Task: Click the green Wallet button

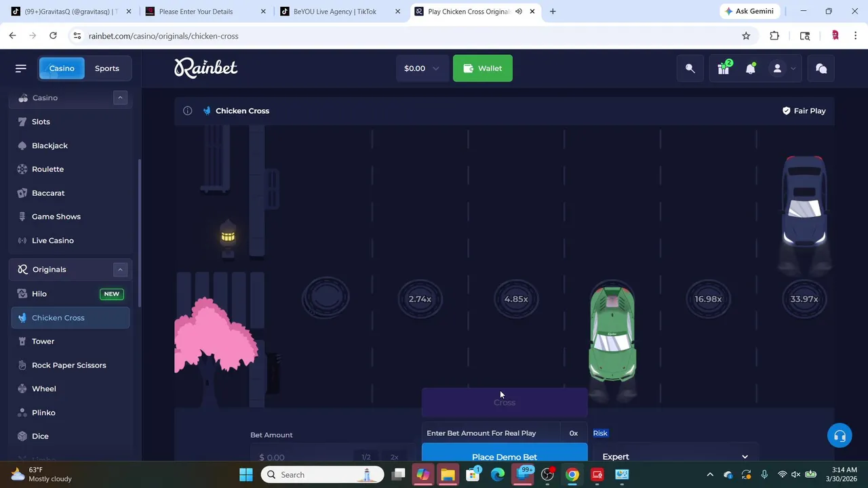Action: 483,68
